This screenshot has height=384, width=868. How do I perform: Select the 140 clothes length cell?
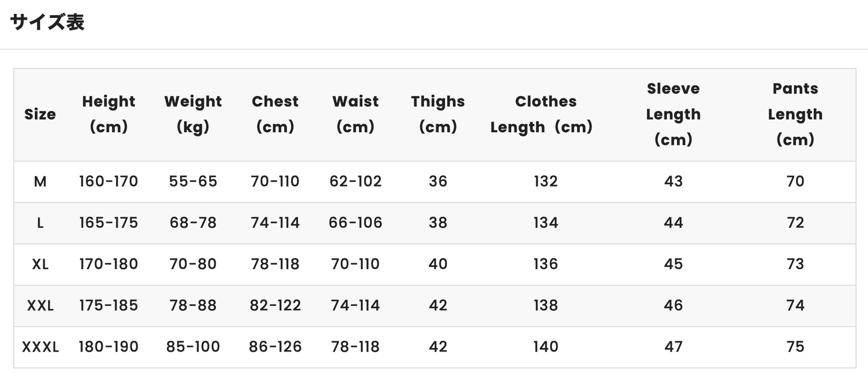(545, 347)
